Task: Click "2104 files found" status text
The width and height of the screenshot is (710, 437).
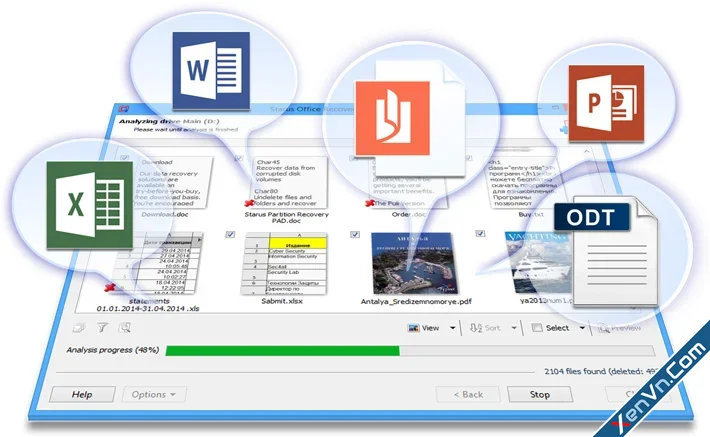Action: (x=575, y=371)
